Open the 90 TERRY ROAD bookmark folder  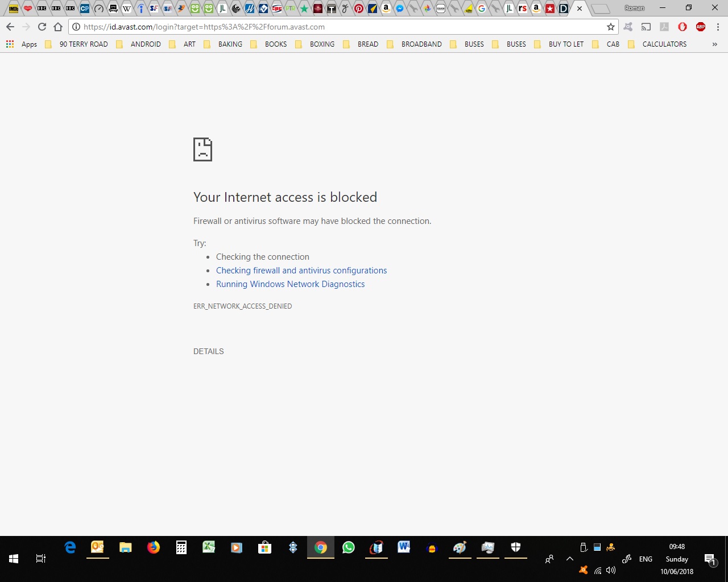pyautogui.click(x=77, y=44)
